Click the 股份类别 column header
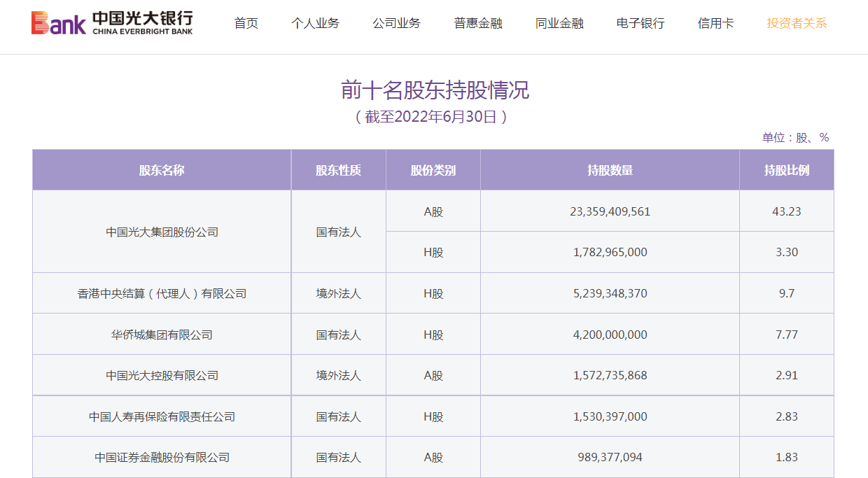 point(433,170)
